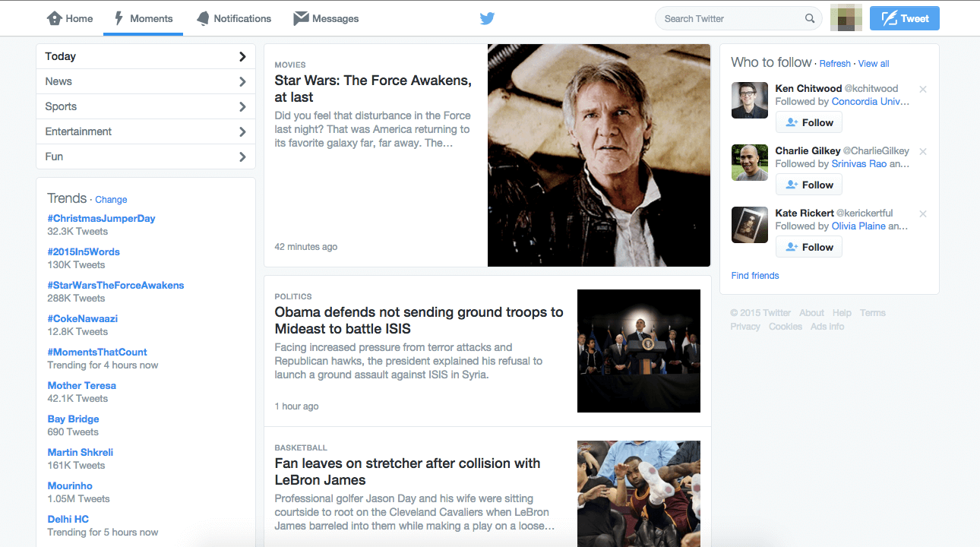Dismiss Kate Rickert suggestion
The image size is (980, 547).
[923, 213]
